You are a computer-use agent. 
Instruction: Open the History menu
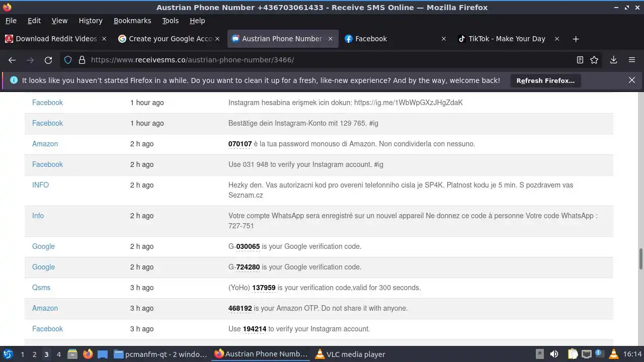click(91, 21)
